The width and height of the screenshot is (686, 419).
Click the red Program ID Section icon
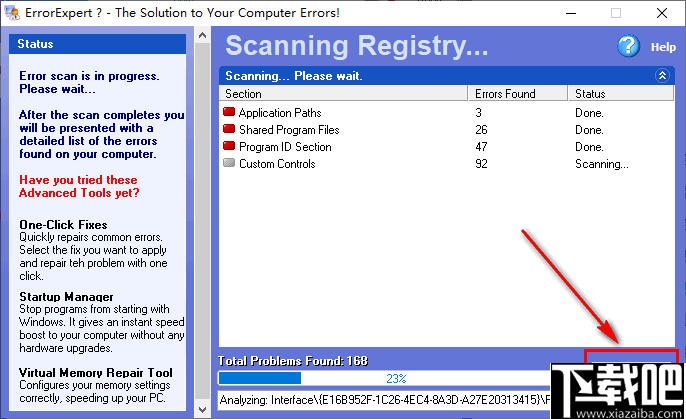tap(229, 146)
